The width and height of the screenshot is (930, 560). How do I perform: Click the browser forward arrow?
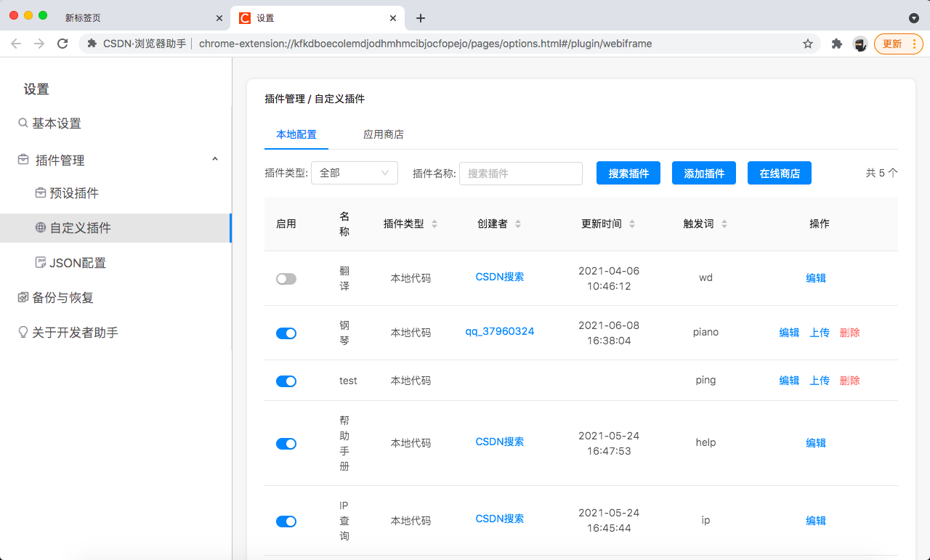(x=39, y=44)
